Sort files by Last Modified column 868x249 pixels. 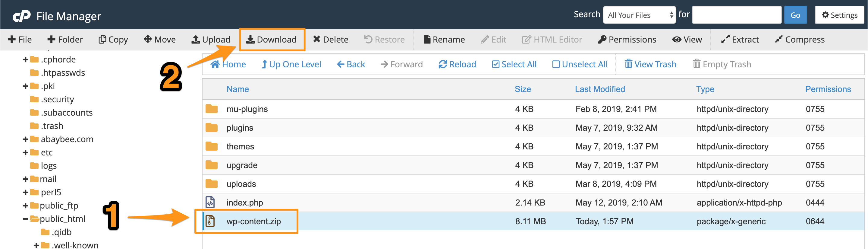coord(600,89)
